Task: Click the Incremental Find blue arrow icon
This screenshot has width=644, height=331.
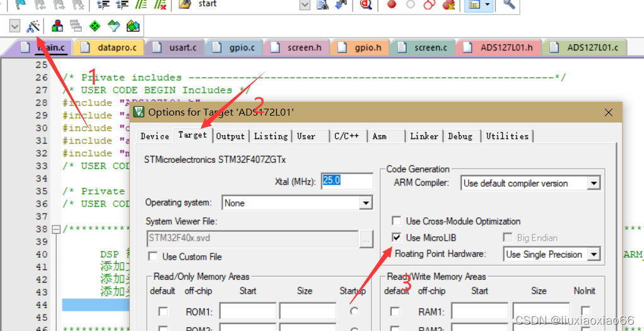Action: coord(341,4)
